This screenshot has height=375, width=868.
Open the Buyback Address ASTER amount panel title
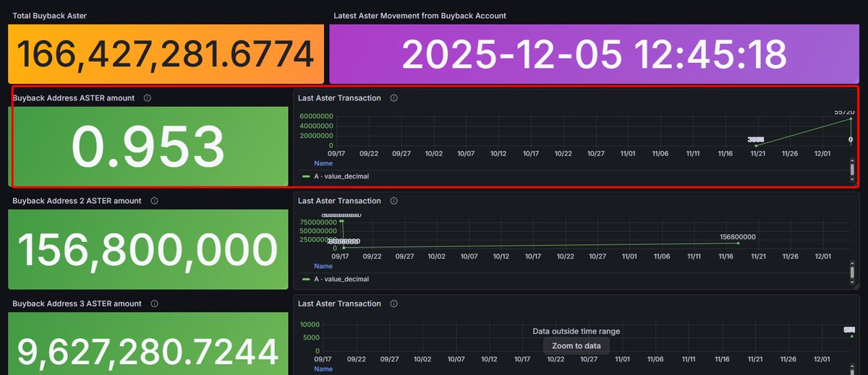tap(73, 98)
